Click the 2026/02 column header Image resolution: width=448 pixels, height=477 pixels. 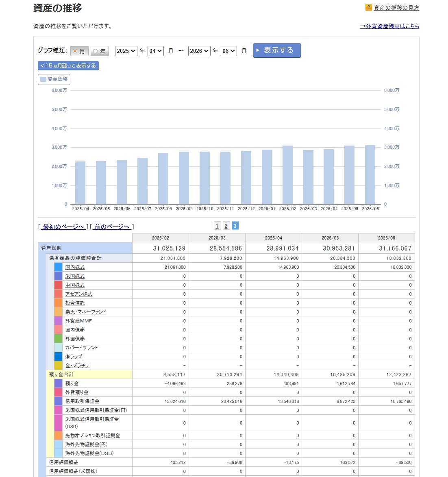click(161, 238)
